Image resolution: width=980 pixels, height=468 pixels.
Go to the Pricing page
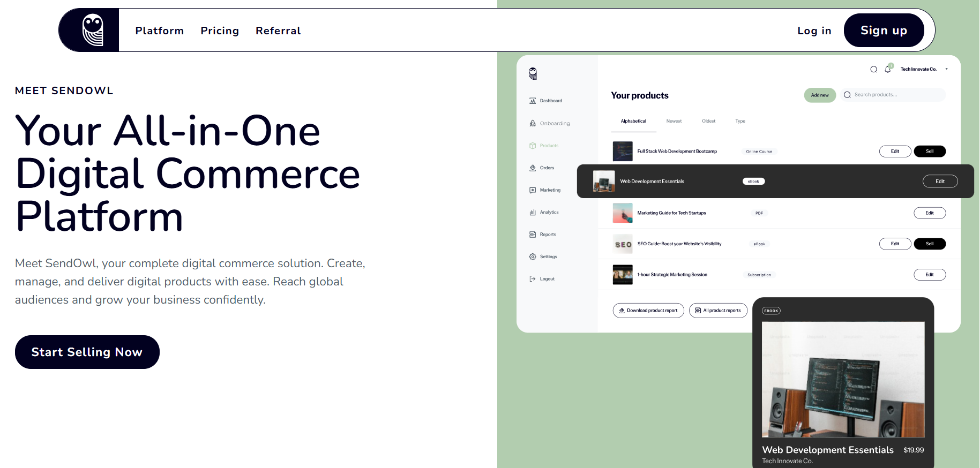point(220,31)
